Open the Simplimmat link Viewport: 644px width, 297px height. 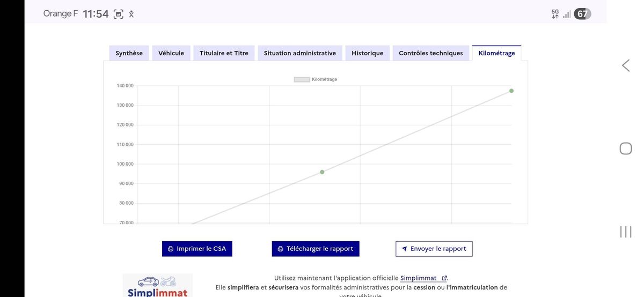[x=418, y=278]
